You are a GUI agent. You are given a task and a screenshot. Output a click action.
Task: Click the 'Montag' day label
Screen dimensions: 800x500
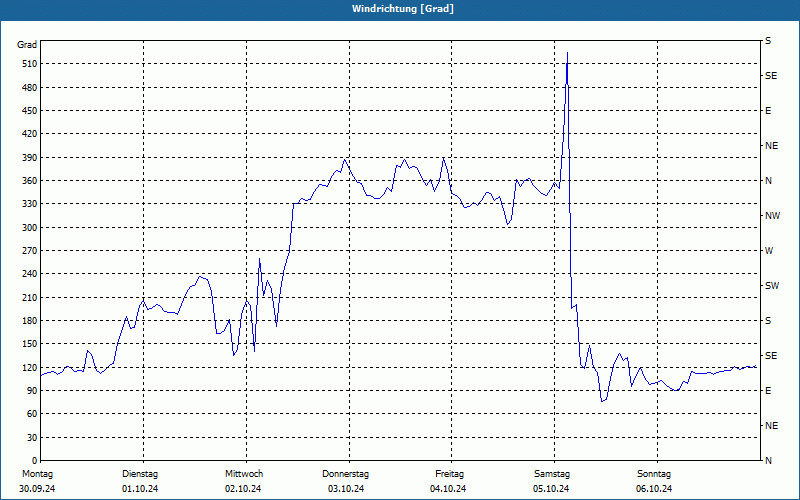[37, 474]
